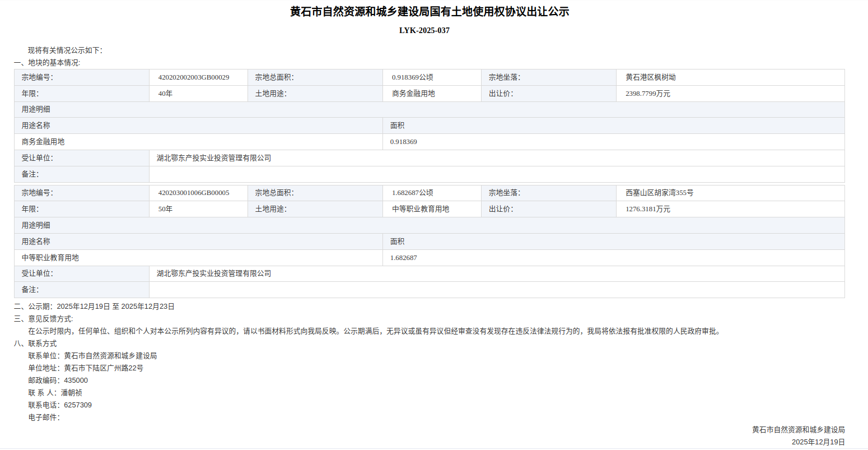Click the page title heading about 国有土地使用权协议出让公示

pyautogui.click(x=430, y=12)
